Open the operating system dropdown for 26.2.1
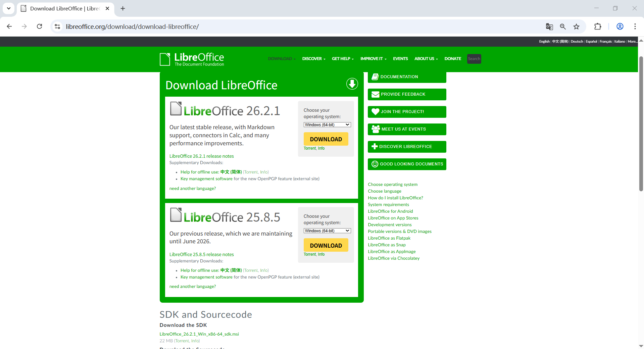This screenshot has height=349, width=644. 327,125
